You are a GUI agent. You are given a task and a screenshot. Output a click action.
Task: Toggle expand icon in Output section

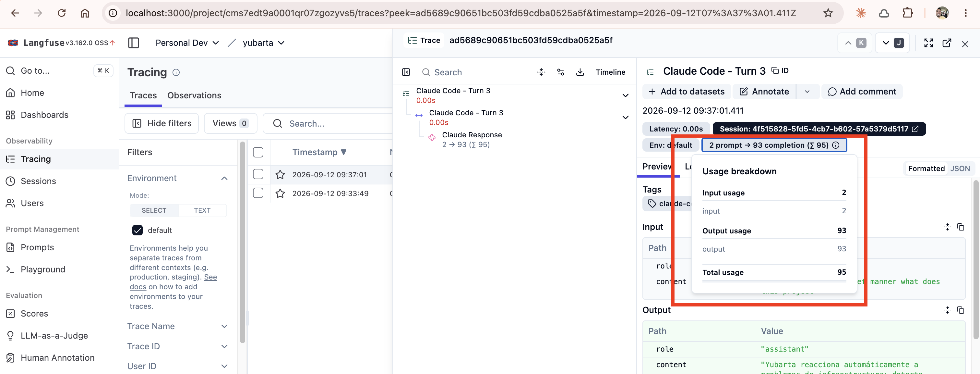pos(947,310)
